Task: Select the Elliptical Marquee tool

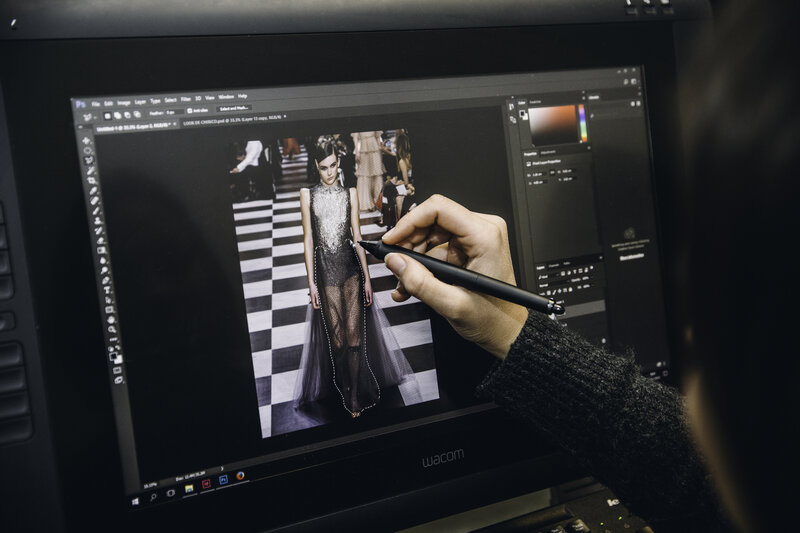Action: coord(87,150)
